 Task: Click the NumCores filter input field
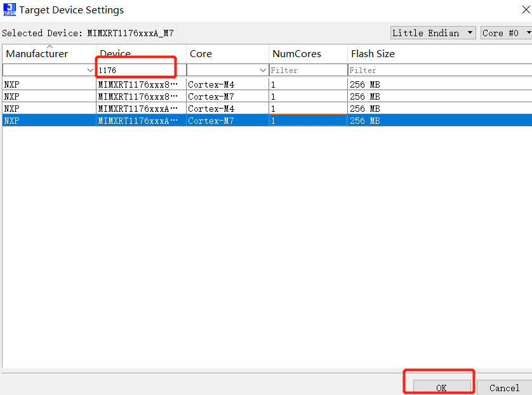[x=308, y=70]
